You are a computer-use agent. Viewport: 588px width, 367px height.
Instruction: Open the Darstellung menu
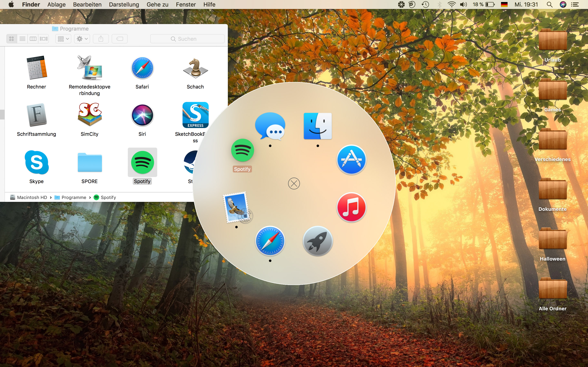coord(124,5)
